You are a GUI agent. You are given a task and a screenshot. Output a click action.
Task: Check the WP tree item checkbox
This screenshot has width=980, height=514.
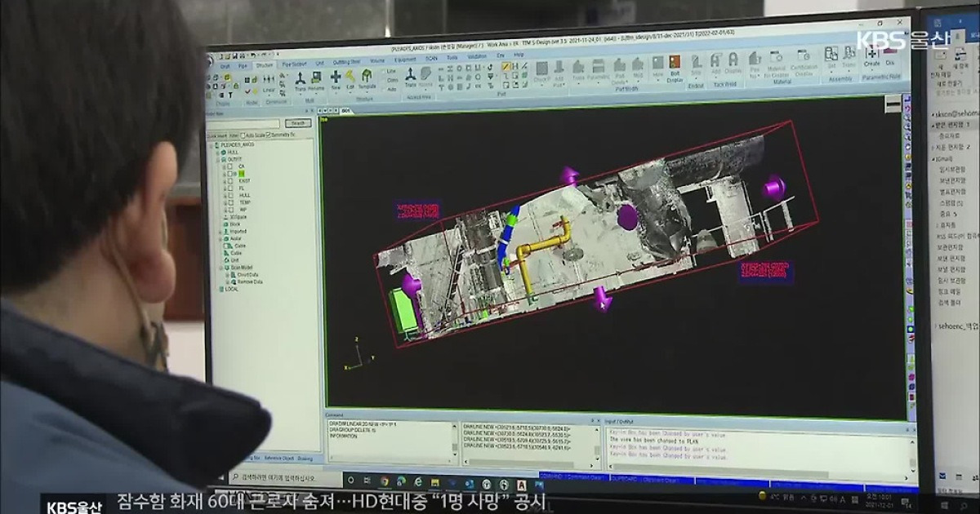pos(230,209)
